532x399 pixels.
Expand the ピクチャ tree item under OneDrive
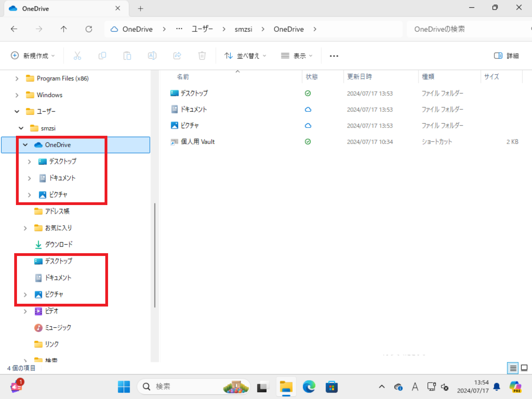[x=29, y=195]
